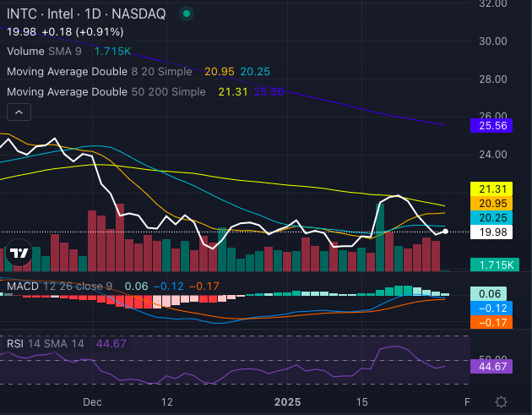Click the MACD 12 26 indicator label

[x=61, y=287]
